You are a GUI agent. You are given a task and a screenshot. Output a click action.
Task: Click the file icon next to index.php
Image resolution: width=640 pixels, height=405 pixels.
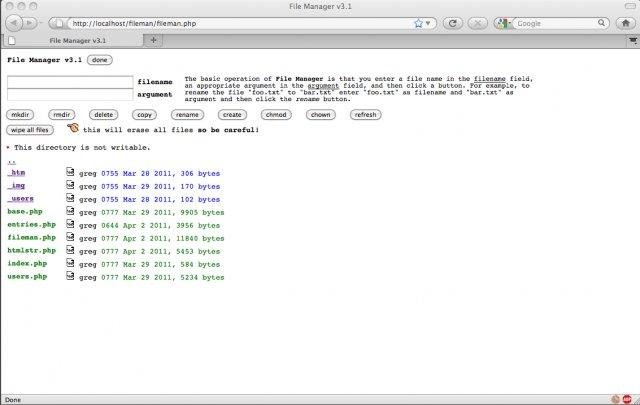pos(70,263)
